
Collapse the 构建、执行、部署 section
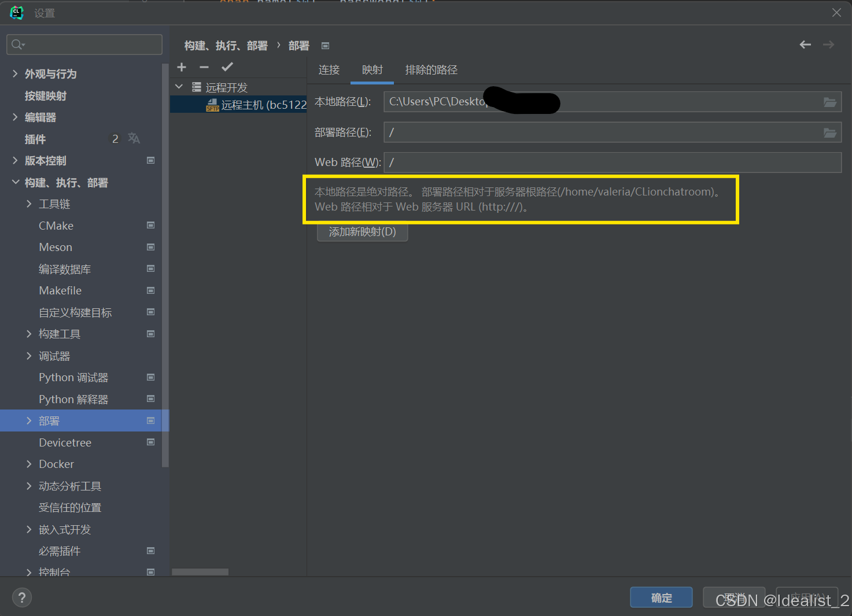point(15,182)
